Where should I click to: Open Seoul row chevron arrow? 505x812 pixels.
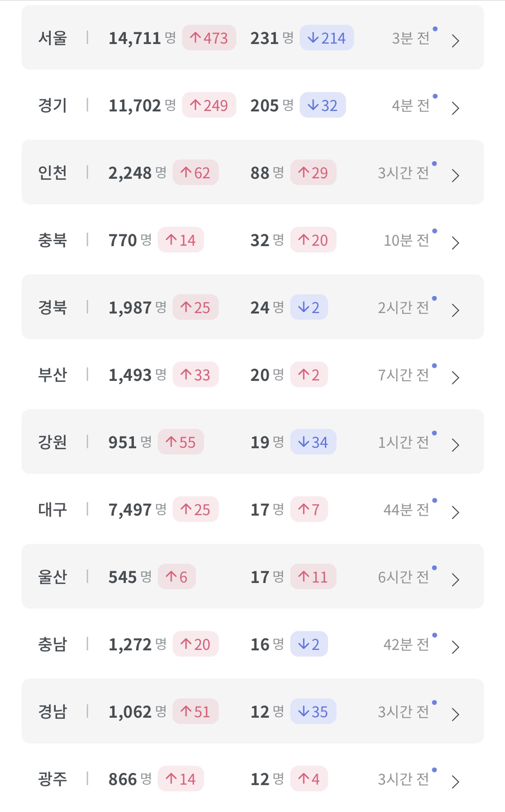pyautogui.click(x=455, y=41)
